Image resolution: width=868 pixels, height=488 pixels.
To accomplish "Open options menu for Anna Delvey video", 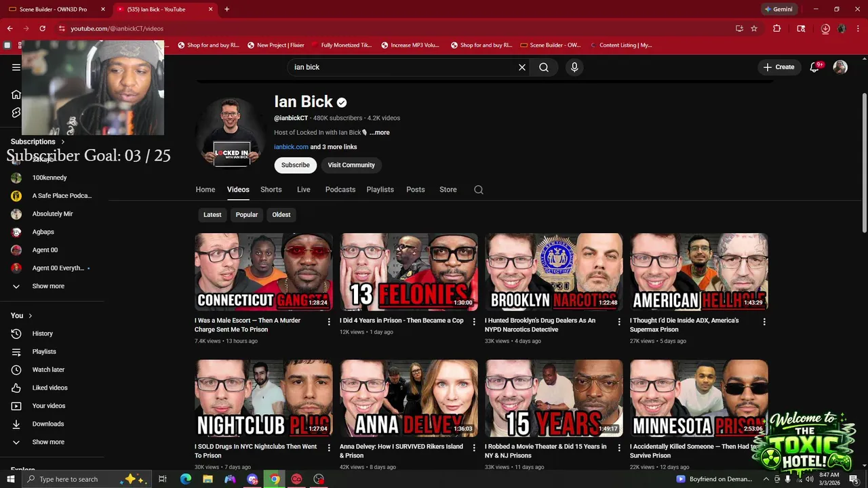I will click(x=474, y=447).
